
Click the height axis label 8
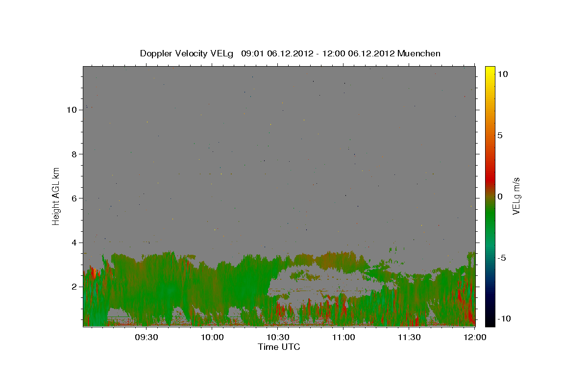74,154
